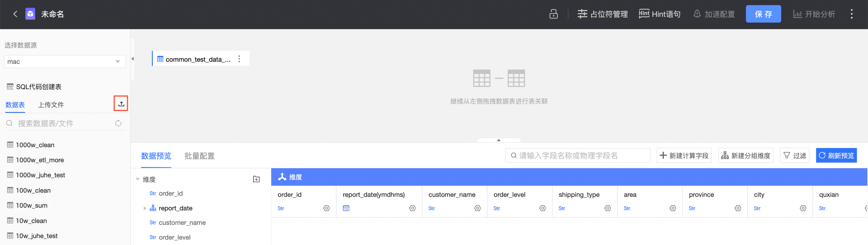
Task: Click the city column header
Action: coord(759,194)
